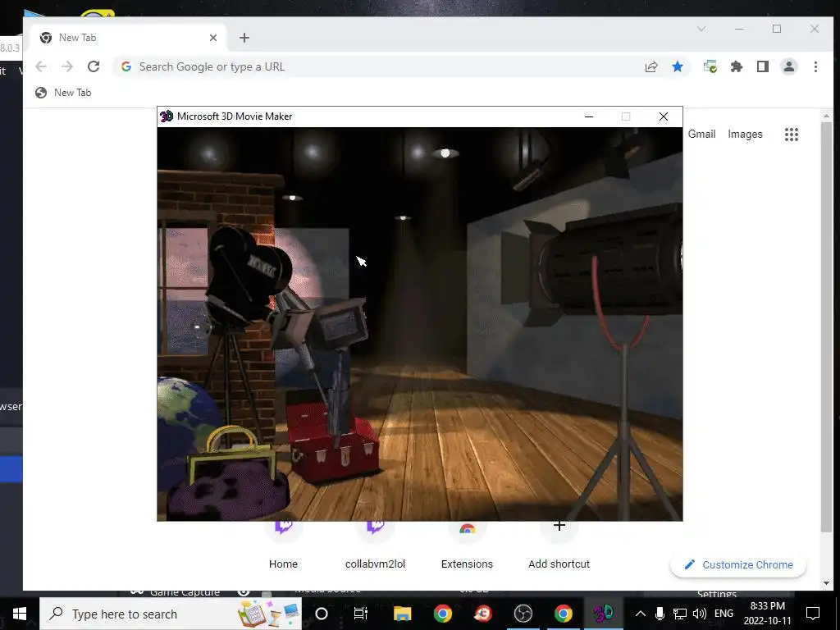Click the 3D Movie Maker title bar icon
The image size is (840, 630).
(167, 116)
